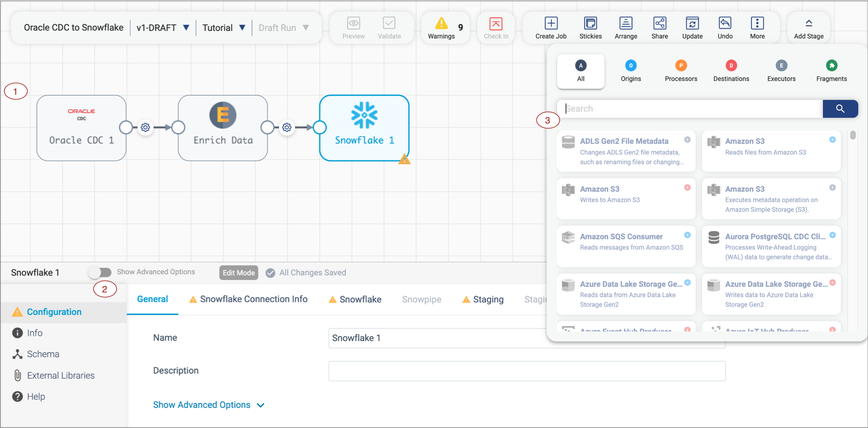Add Amazon S3 Writes to Amazon S3 stage
The width and height of the screenshot is (868, 428).
pyautogui.click(x=626, y=199)
